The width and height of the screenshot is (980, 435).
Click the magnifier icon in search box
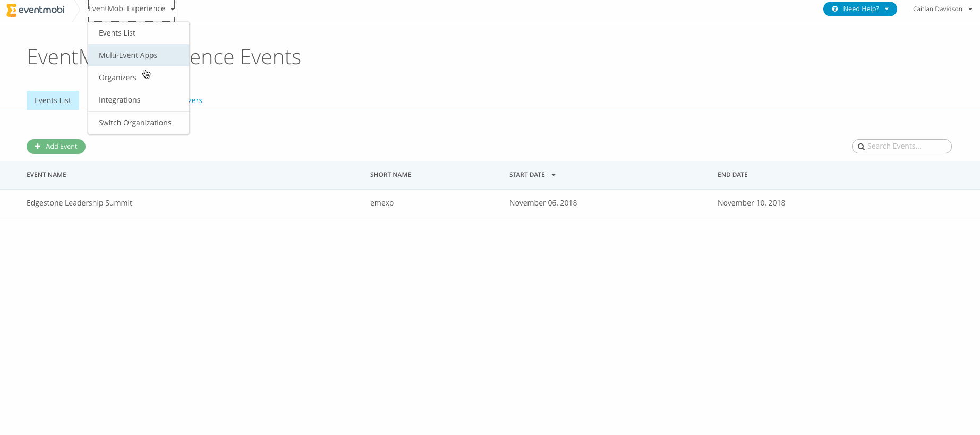click(x=861, y=147)
